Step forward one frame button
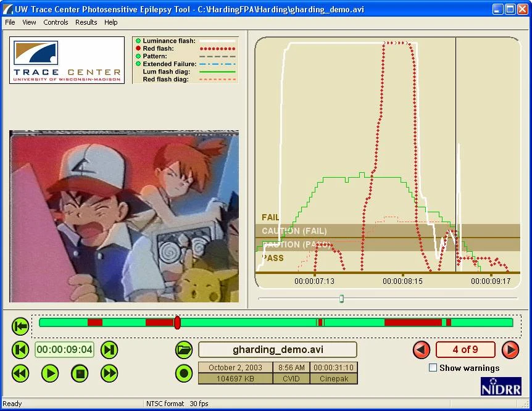The image size is (532, 411). tap(109, 350)
